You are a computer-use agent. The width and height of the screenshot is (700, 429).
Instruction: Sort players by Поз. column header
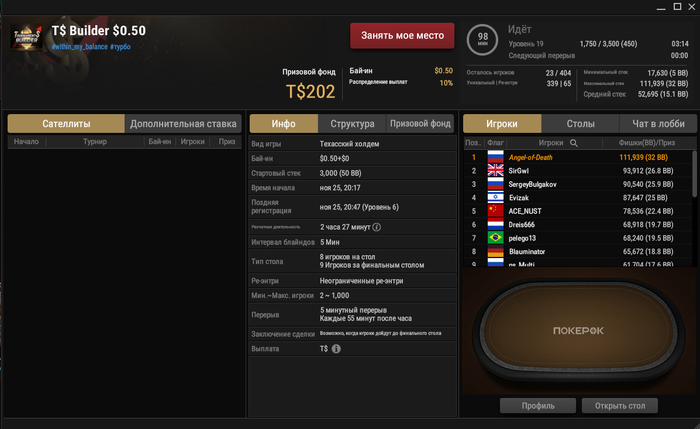click(x=473, y=143)
